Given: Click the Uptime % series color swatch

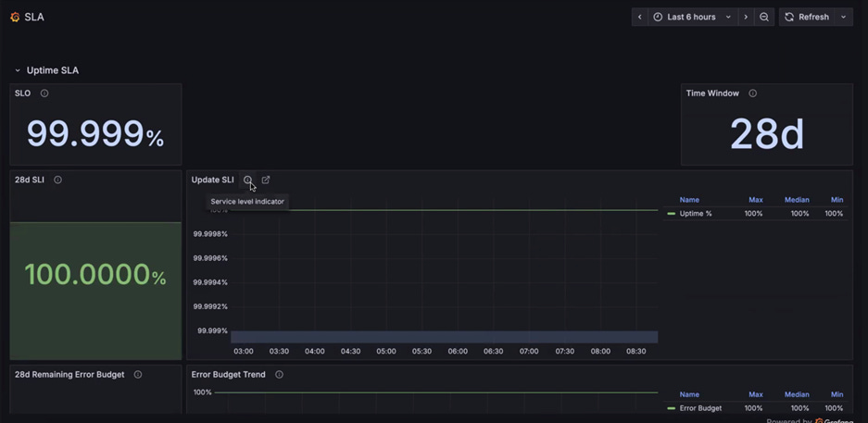Looking at the screenshot, I should pyautogui.click(x=672, y=214).
